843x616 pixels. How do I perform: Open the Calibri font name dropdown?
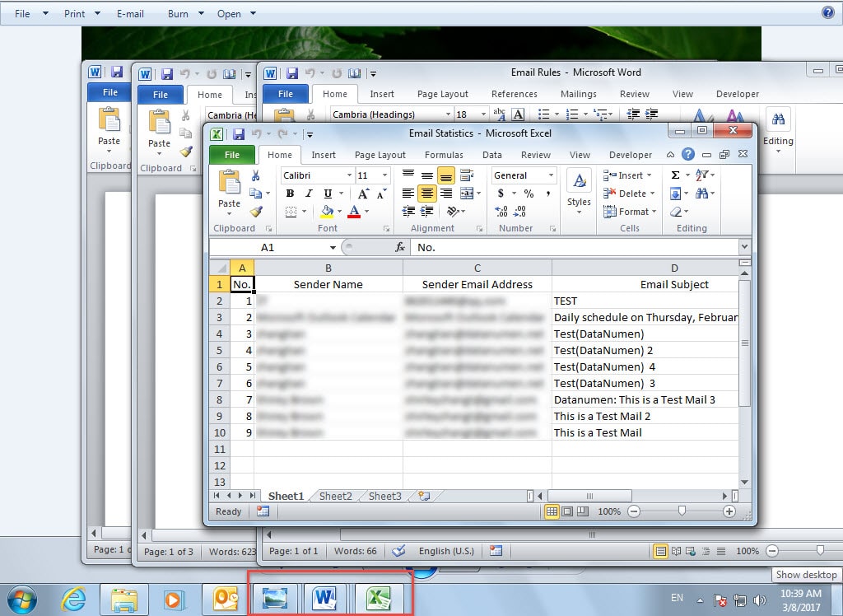pyautogui.click(x=349, y=175)
